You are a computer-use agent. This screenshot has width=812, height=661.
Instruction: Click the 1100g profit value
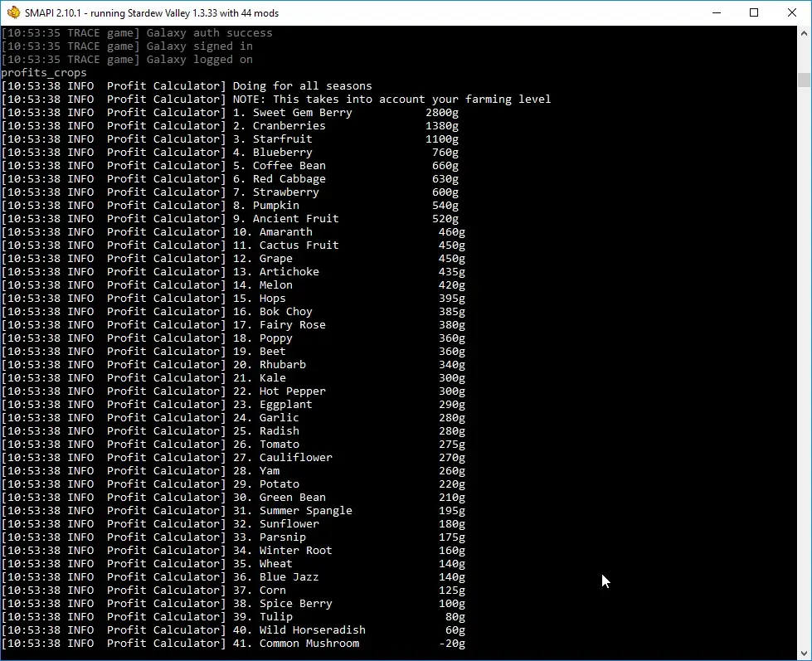click(442, 139)
